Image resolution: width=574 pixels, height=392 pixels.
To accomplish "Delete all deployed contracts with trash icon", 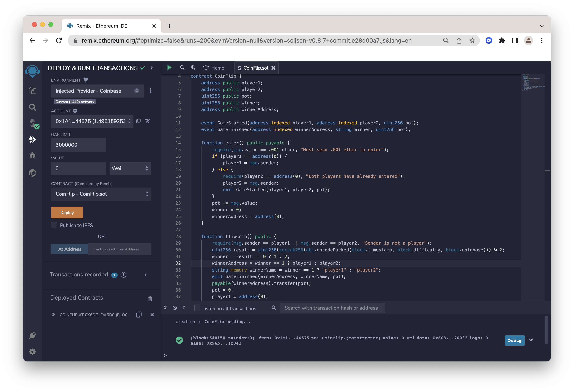I will pos(150,299).
